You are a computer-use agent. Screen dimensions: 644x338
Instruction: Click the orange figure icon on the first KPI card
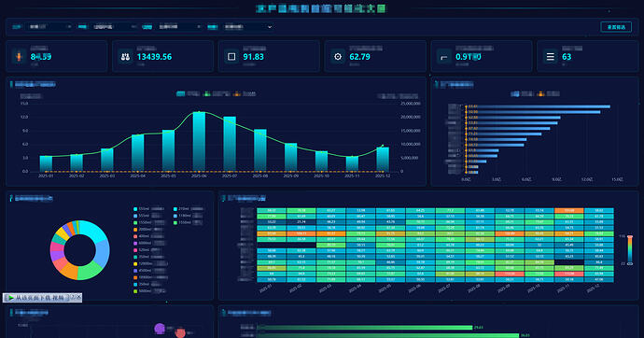(19, 56)
